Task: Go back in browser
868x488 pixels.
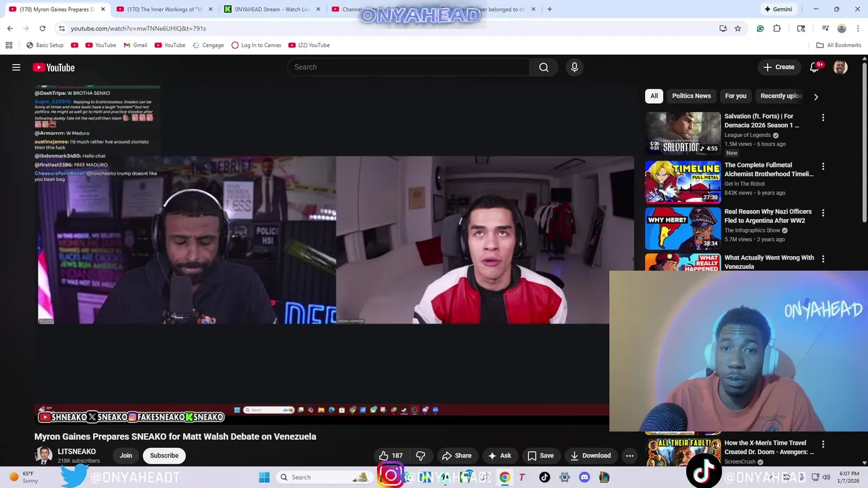Action: click(9, 28)
